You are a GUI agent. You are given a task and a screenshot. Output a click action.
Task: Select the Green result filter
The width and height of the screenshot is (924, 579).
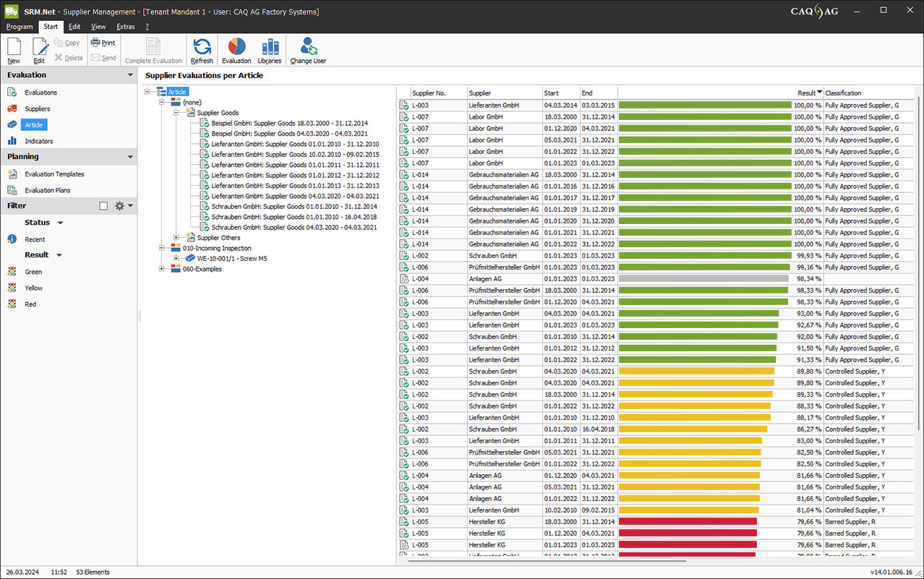[33, 273]
